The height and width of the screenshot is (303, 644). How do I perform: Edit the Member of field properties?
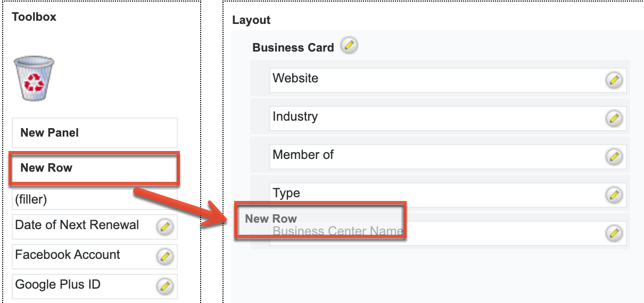[614, 157]
